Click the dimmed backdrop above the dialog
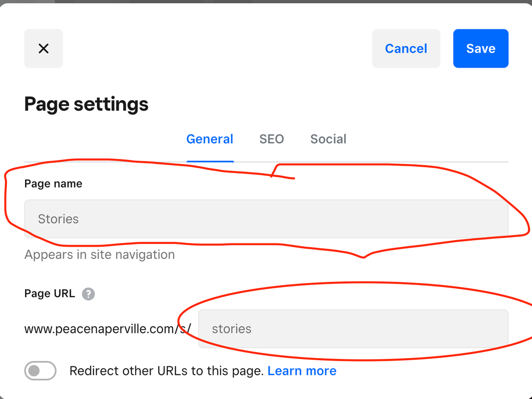The width and height of the screenshot is (532, 399). pyautogui.click(x=266, y=1)
